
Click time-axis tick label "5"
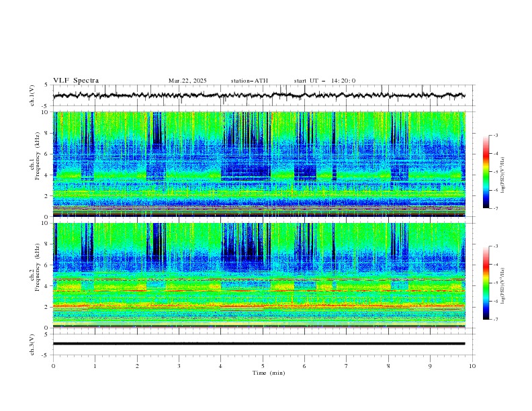[263, 366]
